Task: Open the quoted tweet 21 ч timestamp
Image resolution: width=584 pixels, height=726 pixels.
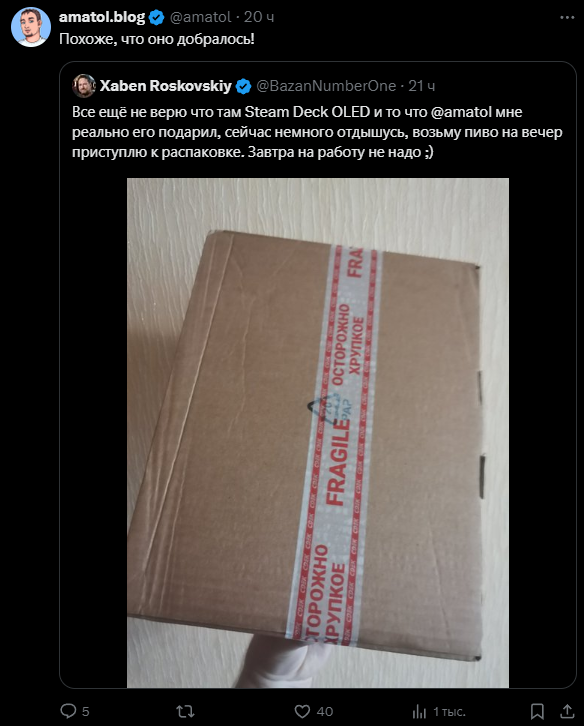Action: pos(421,86)
